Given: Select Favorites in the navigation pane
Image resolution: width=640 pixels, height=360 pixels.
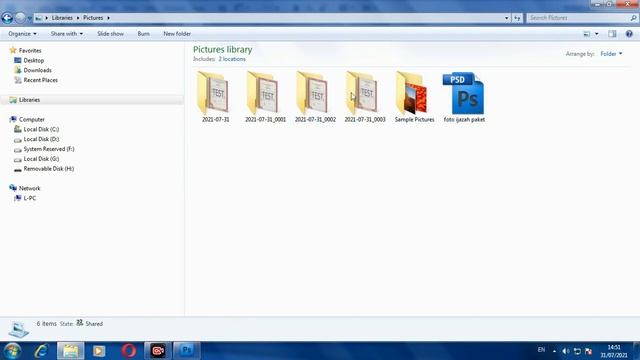Looking at the screenshot, I should click(x=30, y=51).
